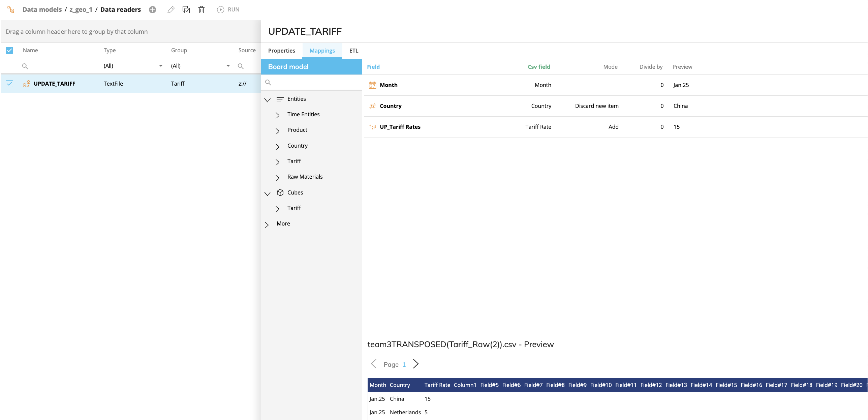The width and height of the screenshot is (868, 420).
Task: Collapse the Entities tree section
Action: pyautogui.click(x=268, y=99)
